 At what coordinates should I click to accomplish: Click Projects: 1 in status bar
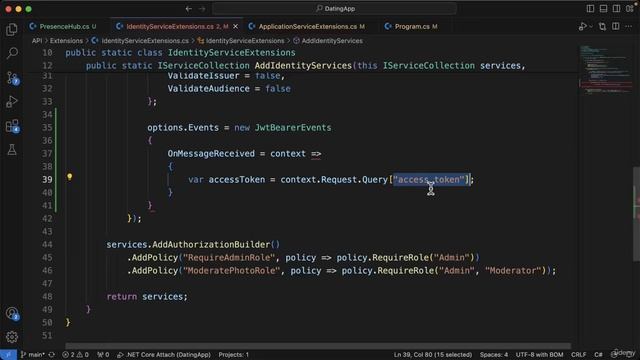click(233, 355)
